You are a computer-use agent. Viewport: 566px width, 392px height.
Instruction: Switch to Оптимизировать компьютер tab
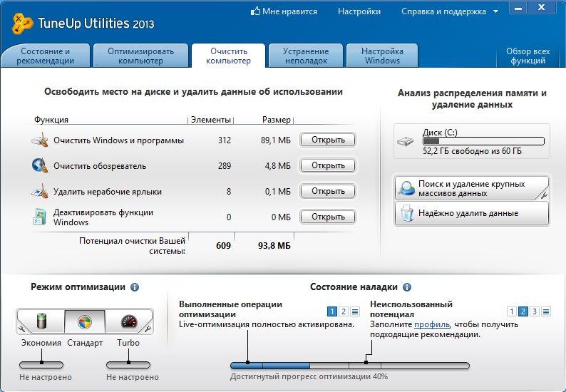[x=140, y=56]
